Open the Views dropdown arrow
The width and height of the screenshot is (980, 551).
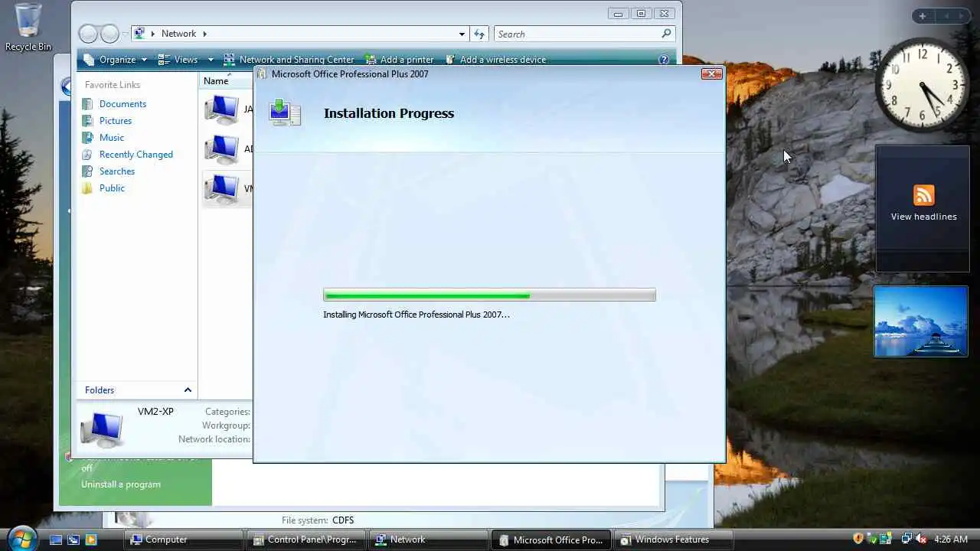click(211, 60)
